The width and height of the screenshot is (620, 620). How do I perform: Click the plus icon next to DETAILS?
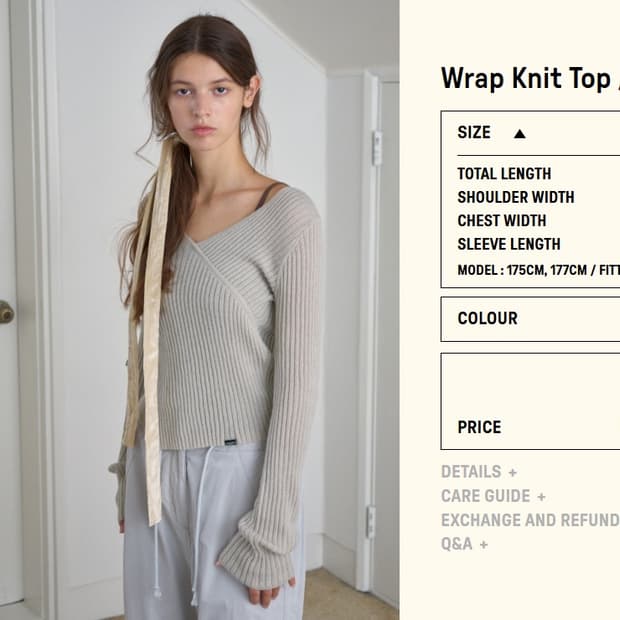tap(513, 473)
